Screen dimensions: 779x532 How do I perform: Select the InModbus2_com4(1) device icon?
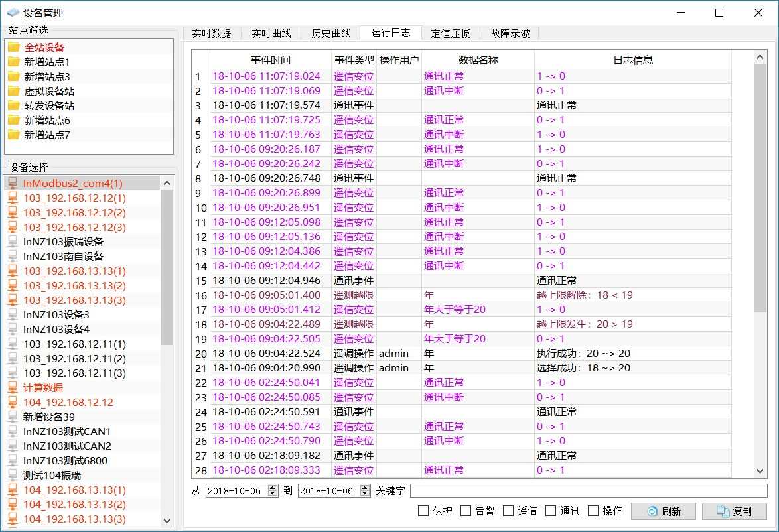(13, 183)
